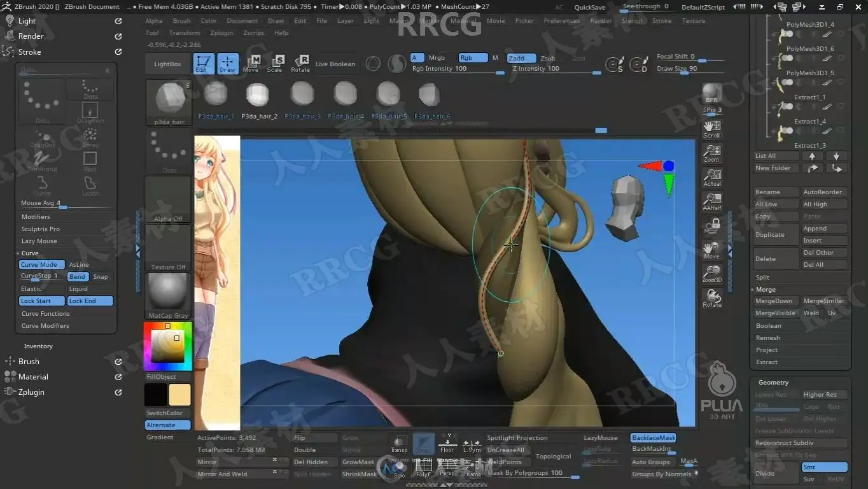Toggle Curve Mode on
This screenshot has height=489, width=868.
click(x=42, y=265)
